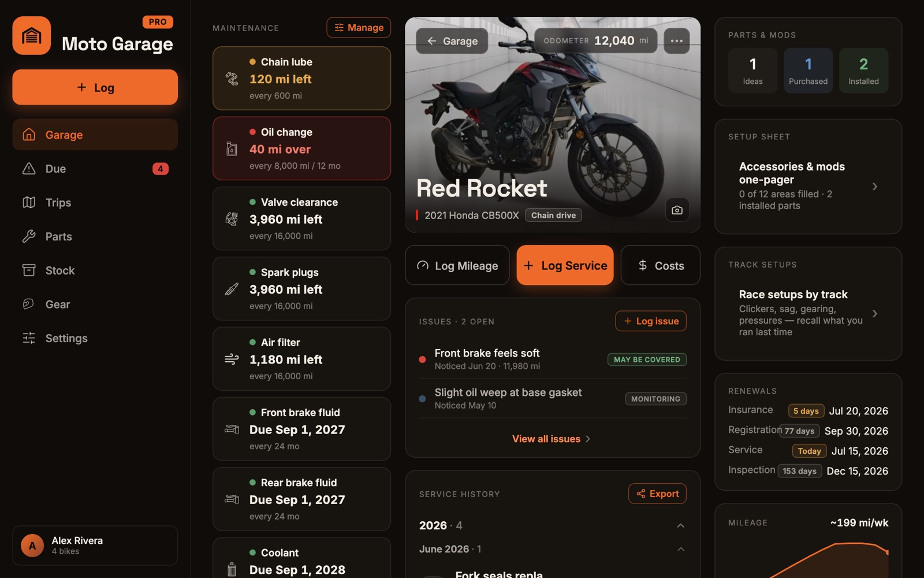Viewport: 924px width, 578px height.
Task: Open the Costs button
Action: point(661,265)
